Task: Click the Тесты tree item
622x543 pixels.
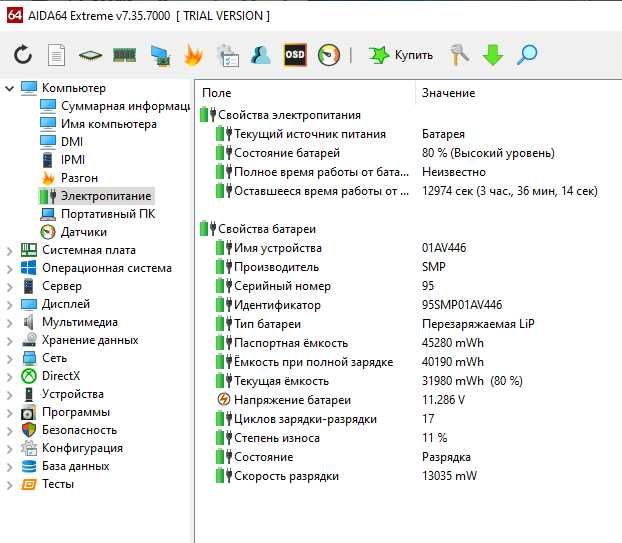Action: (x=58, y=484)
